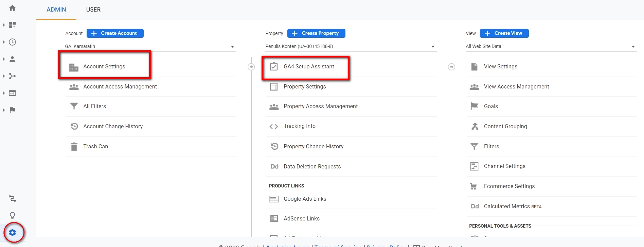Click the Content Grouping figure icon

[x=475, y=126]
